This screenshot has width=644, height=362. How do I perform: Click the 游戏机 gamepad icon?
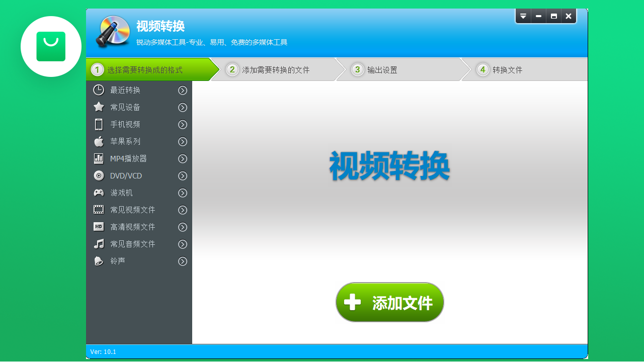99,193
